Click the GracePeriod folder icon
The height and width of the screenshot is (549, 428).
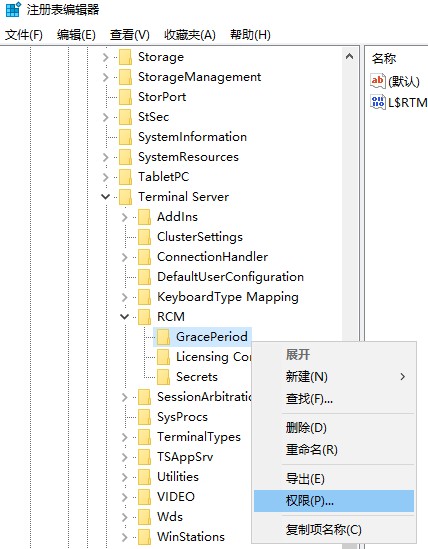tap(163, 337)
